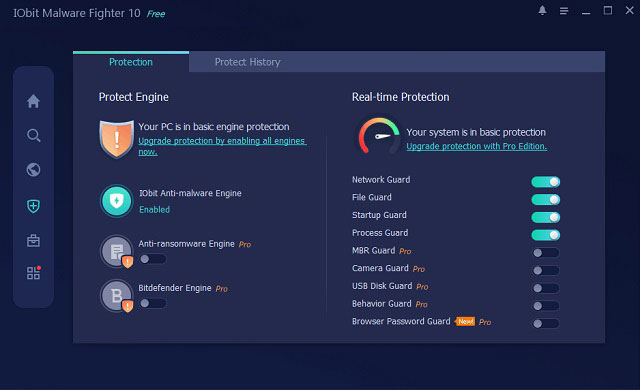640x390 pixels.
Task: Select the Security Guard shield icon
Action: (x=33, y=206)
